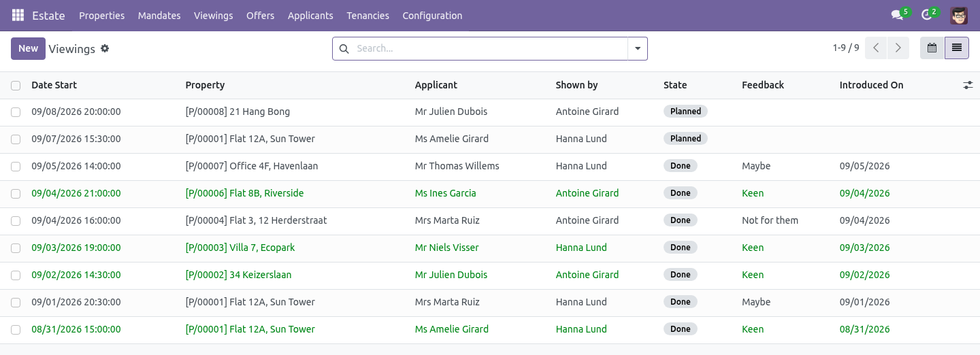Open the messages conversation icon

point(898,15)
